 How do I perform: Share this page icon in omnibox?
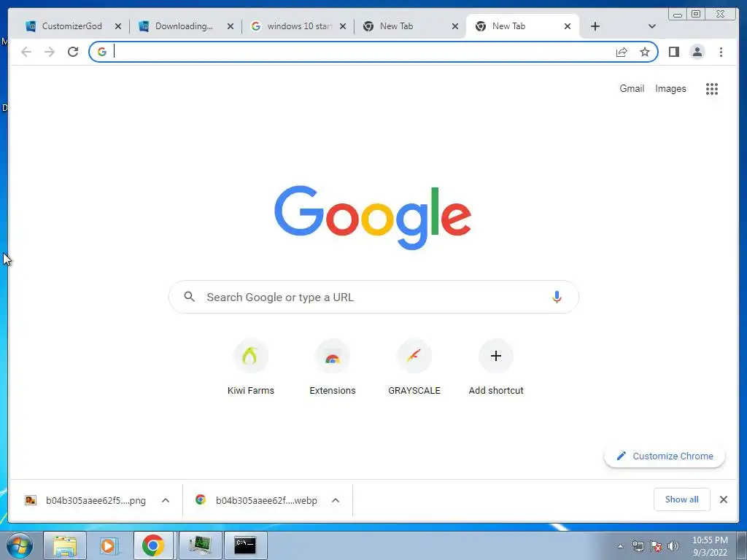(622, 52)
